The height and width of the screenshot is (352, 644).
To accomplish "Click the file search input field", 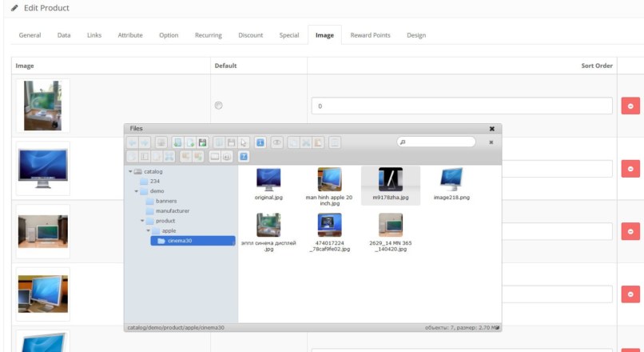I will coord(439,142).
